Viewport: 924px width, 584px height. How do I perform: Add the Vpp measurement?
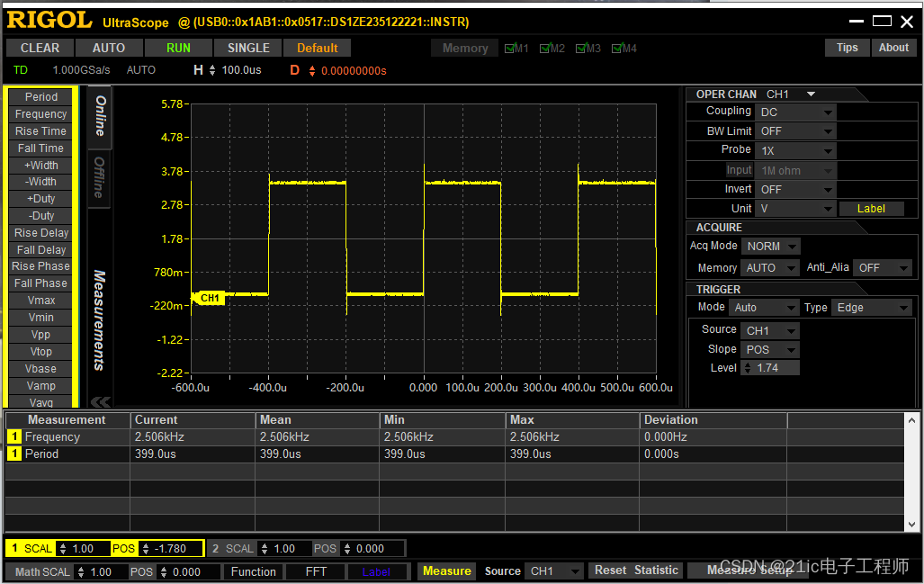[x=40, y=335]
